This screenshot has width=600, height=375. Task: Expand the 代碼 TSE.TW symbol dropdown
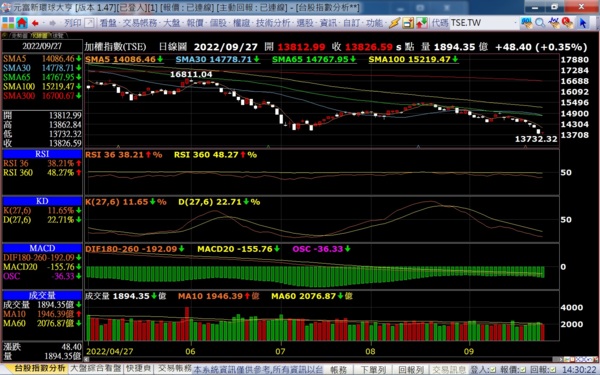click(514, 23)
